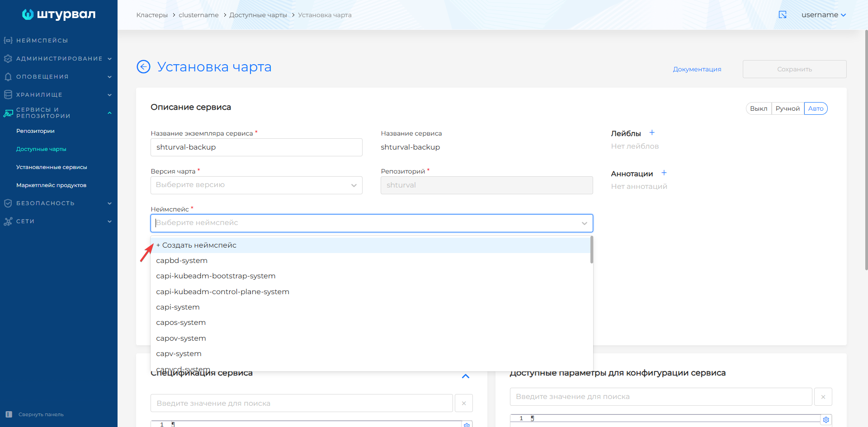Viewport: 868px width, 427px height.
Task: Click the Безопасность shield icon
Action: point(7,203)
